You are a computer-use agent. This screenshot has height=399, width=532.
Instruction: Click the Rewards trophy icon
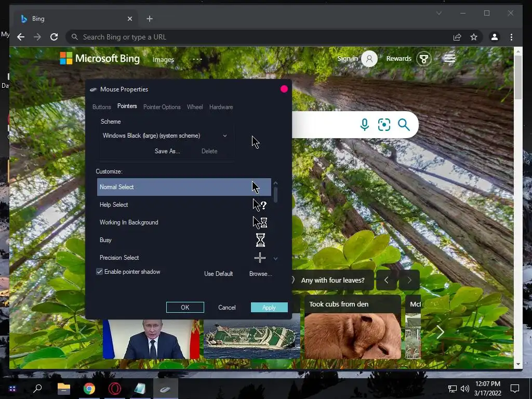(424, 59)
